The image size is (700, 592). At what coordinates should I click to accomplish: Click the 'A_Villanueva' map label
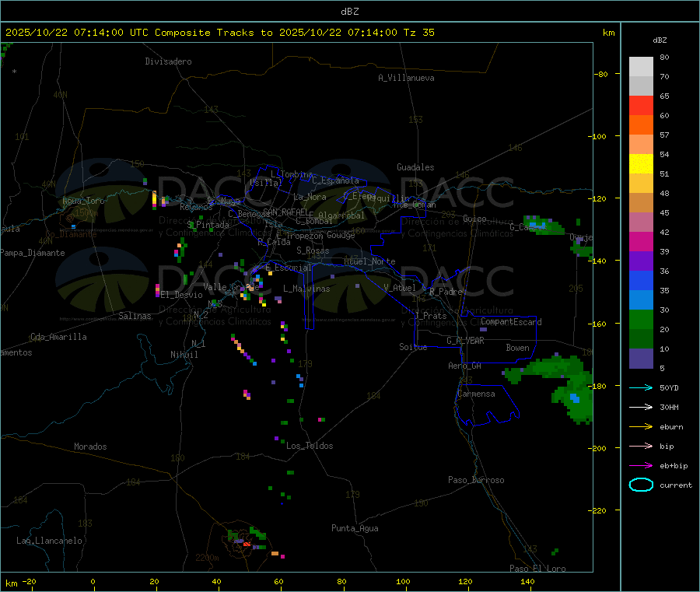406,78
